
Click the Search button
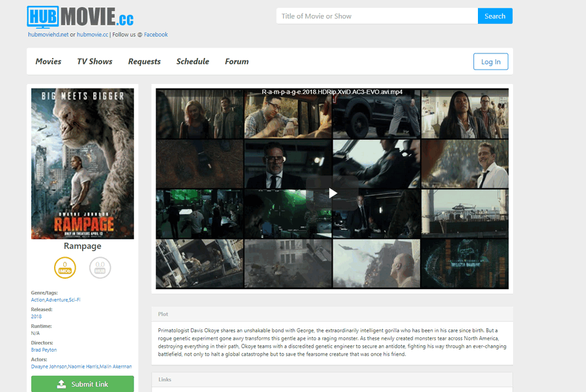tap(495, 16)
